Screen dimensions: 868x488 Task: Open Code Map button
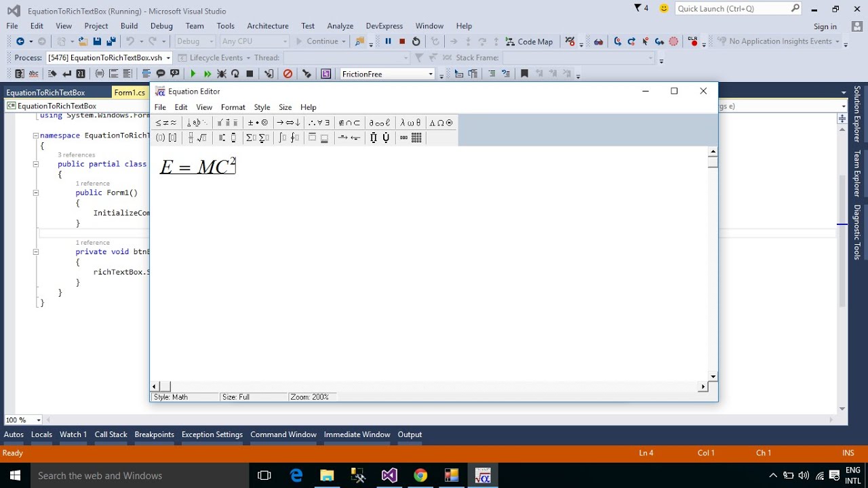pyautogui.click(x=528, y=41)
